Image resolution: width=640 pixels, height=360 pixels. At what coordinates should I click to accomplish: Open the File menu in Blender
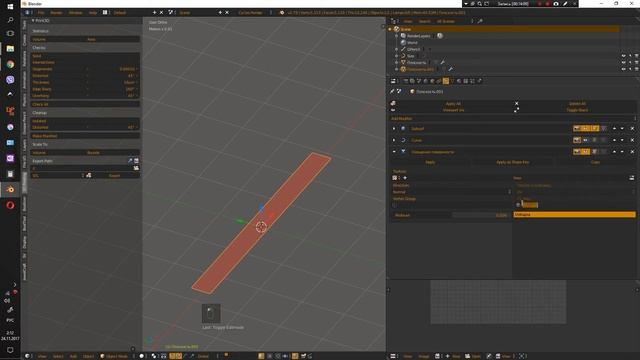41,13
